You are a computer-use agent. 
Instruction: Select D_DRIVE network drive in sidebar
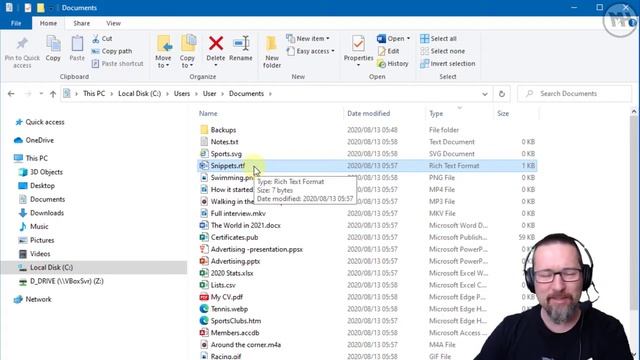click(62, 281)
